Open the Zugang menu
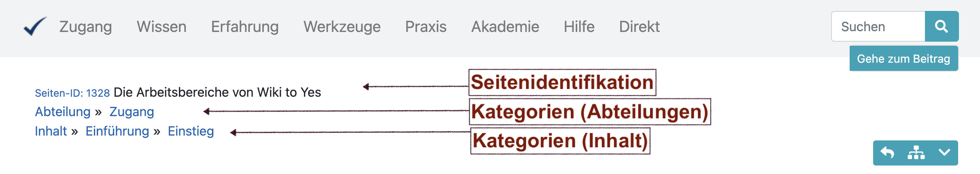 [85, 27]
